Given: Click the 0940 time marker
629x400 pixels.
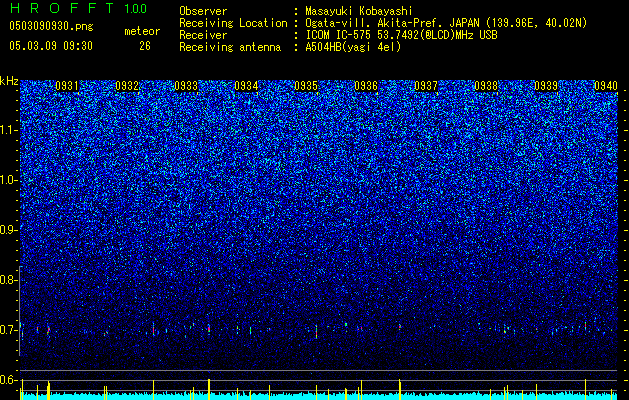Looking at the screenshot, I should pos(606,85).
